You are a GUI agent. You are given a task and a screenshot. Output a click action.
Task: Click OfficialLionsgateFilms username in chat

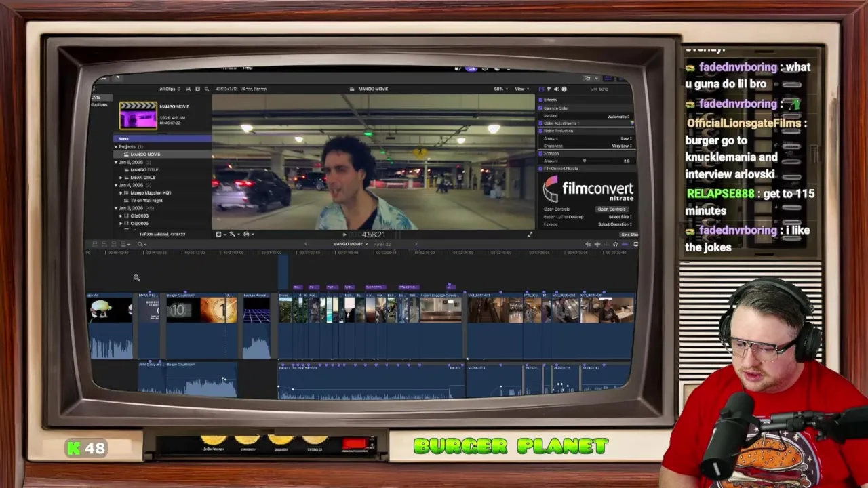tap(744, 123)
